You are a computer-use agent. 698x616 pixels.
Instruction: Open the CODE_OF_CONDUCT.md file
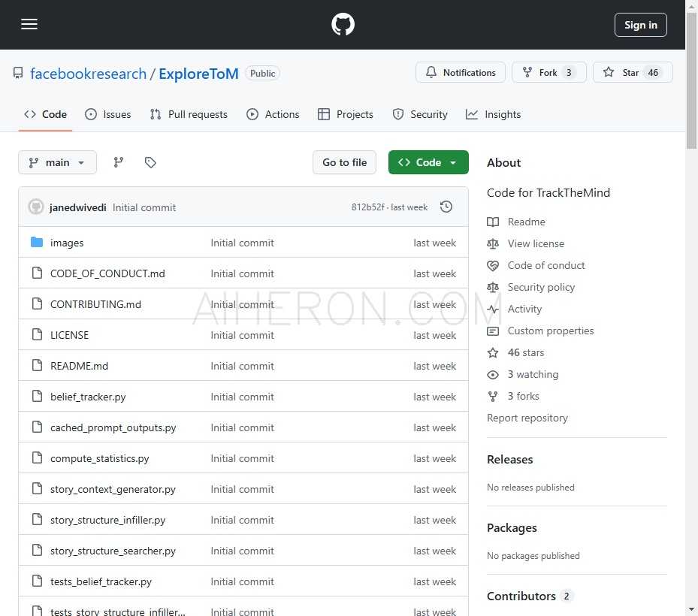(x=107, y=273)
